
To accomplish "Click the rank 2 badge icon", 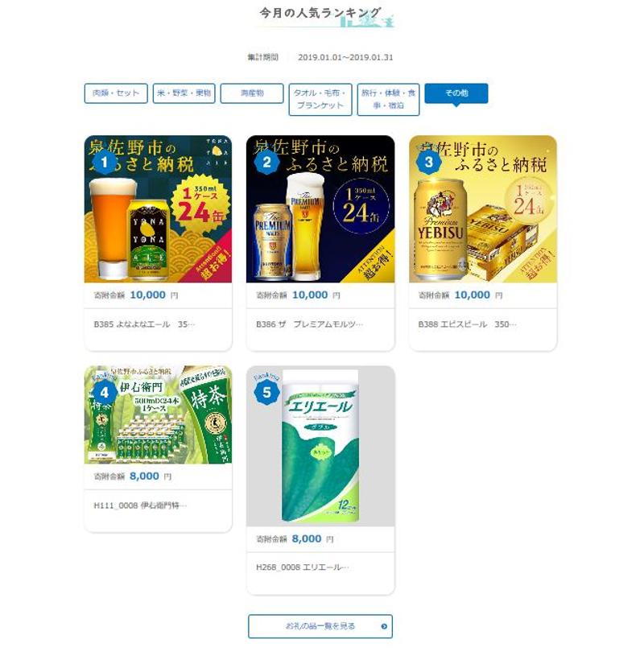I will 266,162.
